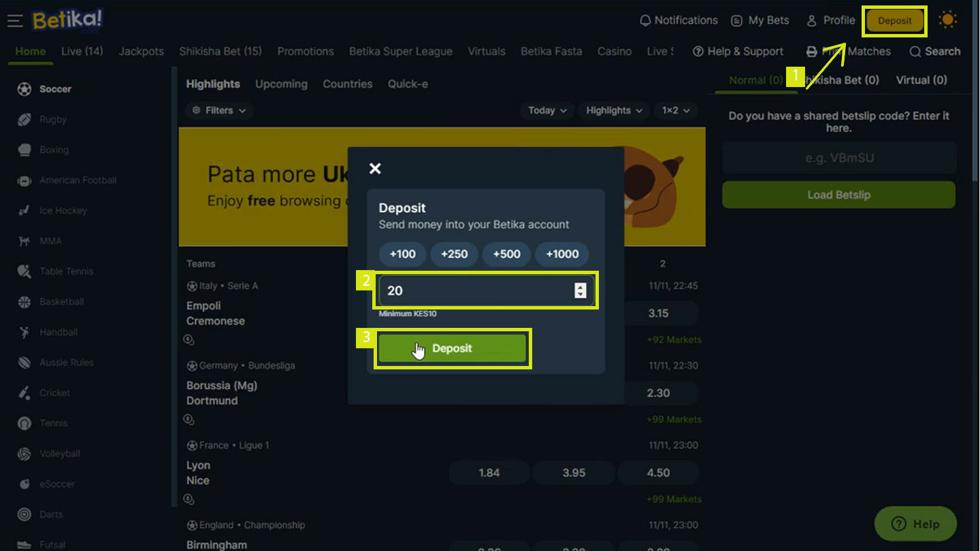Screen dimensions: 980x551
Task: Click the yellow Deposit button in header
Action: click(894, 21)
